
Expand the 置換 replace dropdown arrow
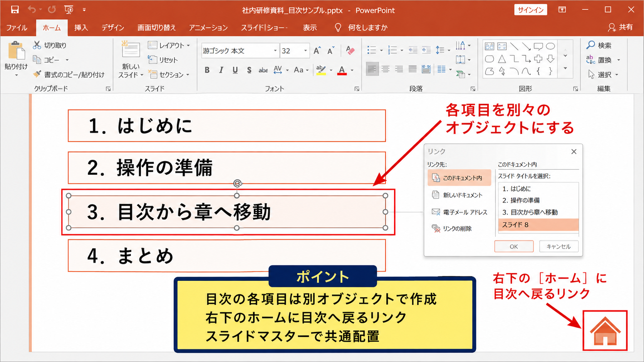[619, 60]
